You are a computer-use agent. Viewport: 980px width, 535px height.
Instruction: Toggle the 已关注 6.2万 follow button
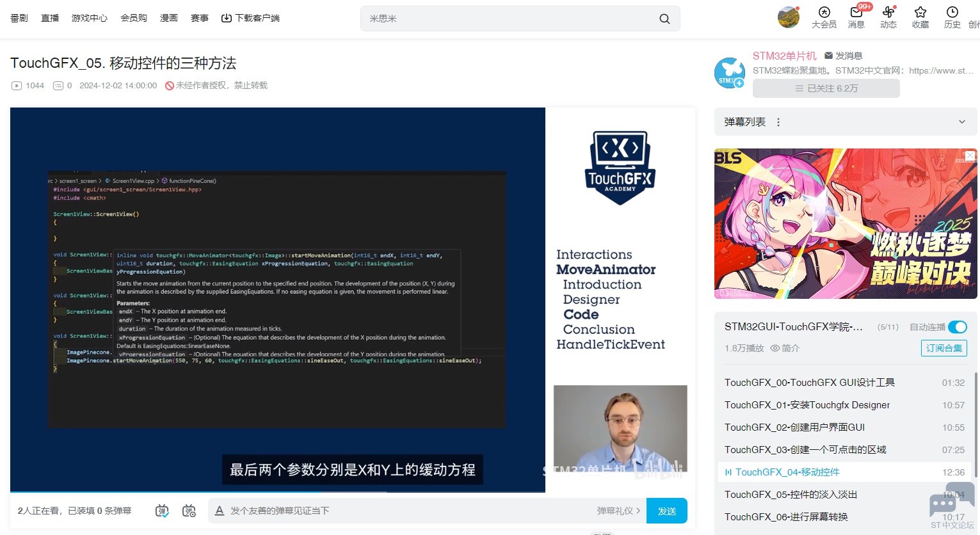click(x=826, y=88)
